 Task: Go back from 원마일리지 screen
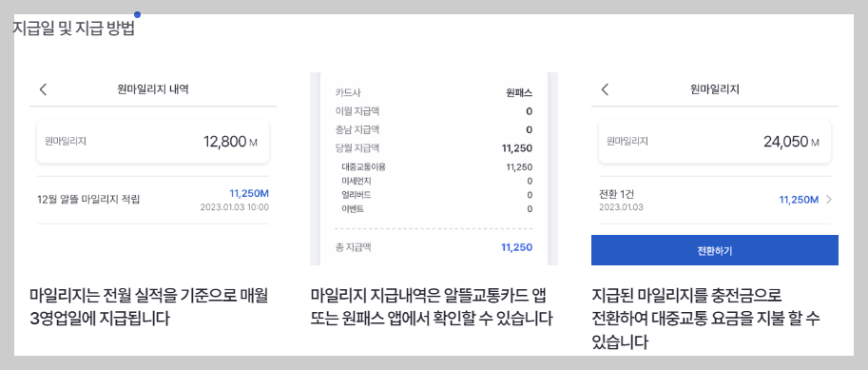(605, 89)
